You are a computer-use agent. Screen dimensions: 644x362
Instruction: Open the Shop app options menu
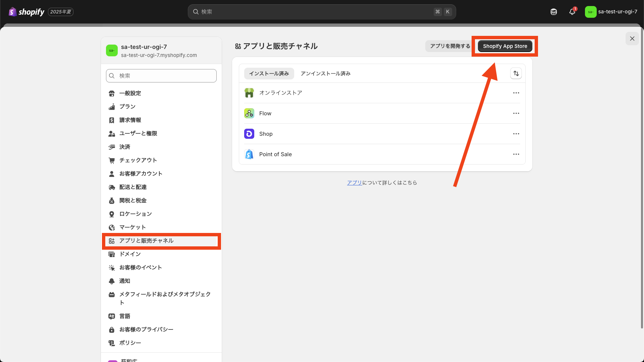516,133
